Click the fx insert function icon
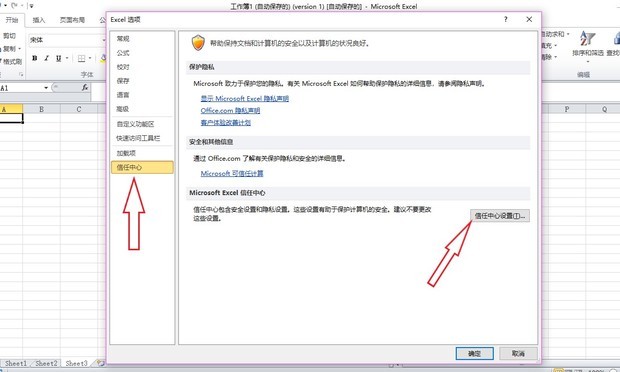620x372 pixels. (x=85, y=87)
